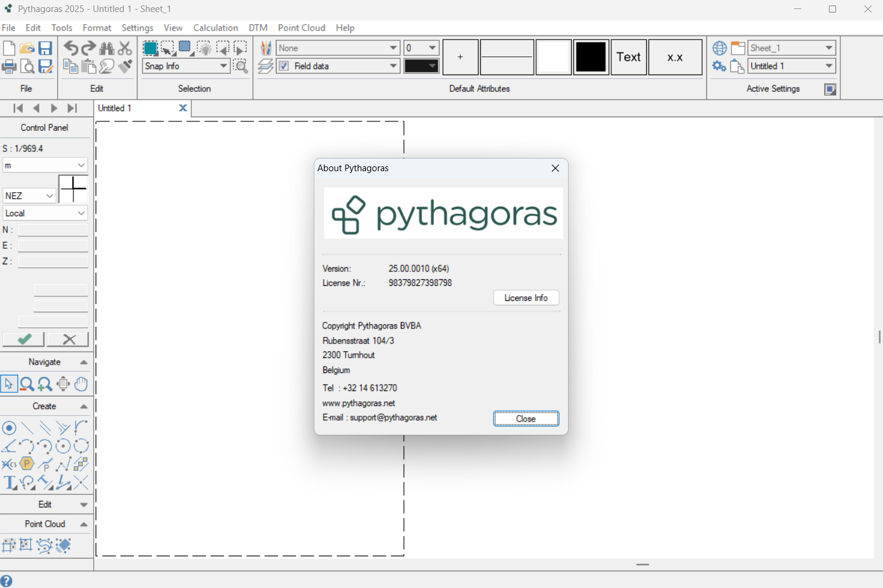Open the DTM menu

258,28
